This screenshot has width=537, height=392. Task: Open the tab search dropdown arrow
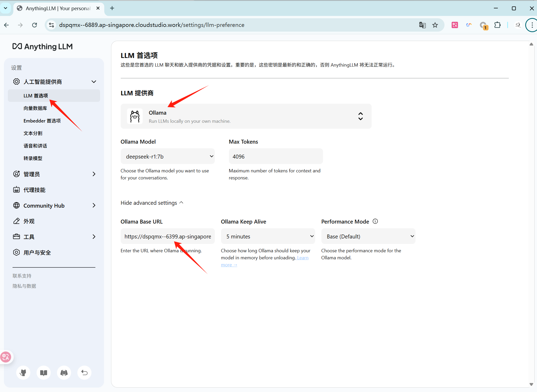coord(5,8)
